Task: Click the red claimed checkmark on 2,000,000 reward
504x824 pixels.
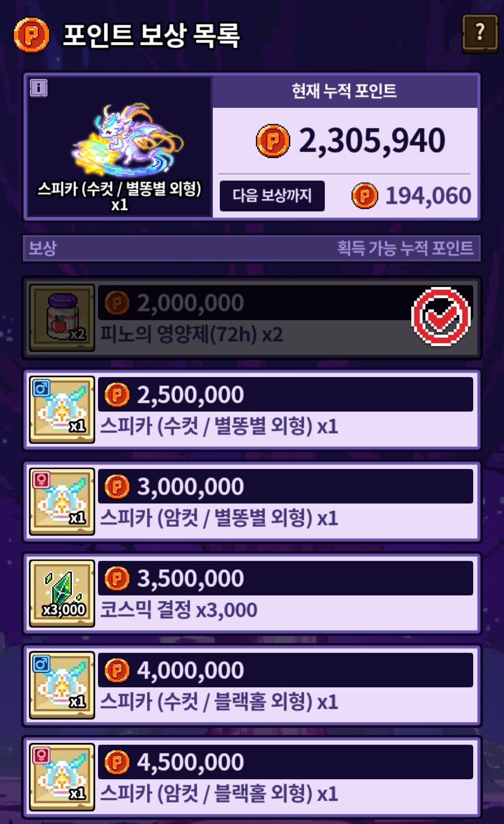Action: point(441,316)
